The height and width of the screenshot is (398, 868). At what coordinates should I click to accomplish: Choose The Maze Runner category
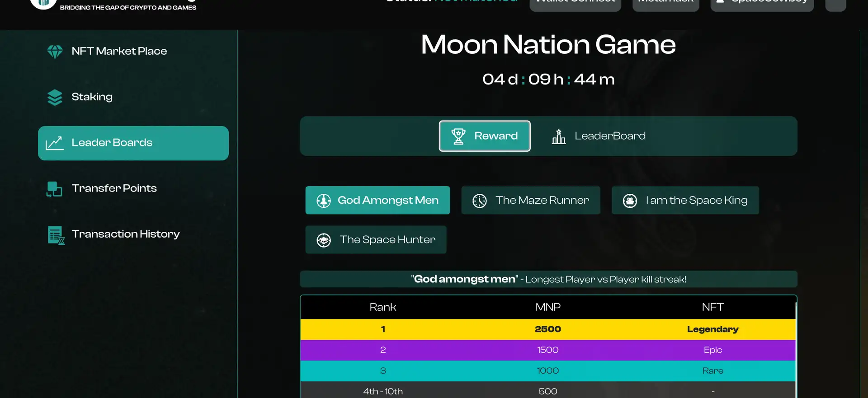click(x=531, y=200)
